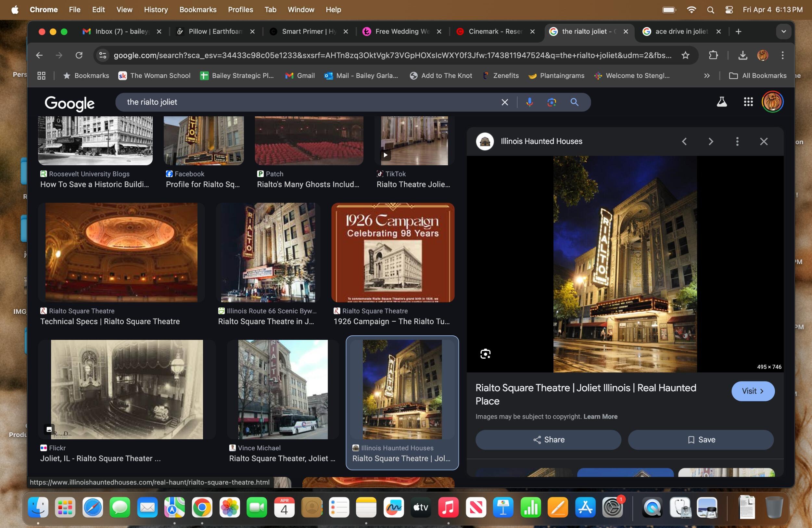
Task: Go to the Google homepage logo
Action: pyautogui.click(x=70, y=103)
